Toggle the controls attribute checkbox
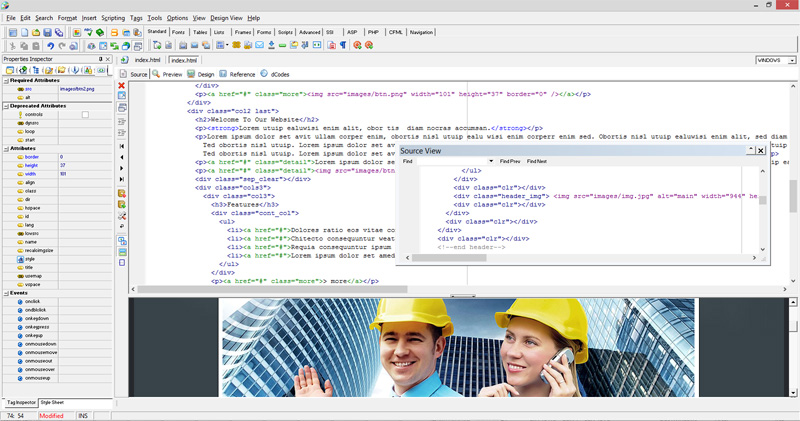This screenshot has height=421, width=800. (x=85, y=115)
